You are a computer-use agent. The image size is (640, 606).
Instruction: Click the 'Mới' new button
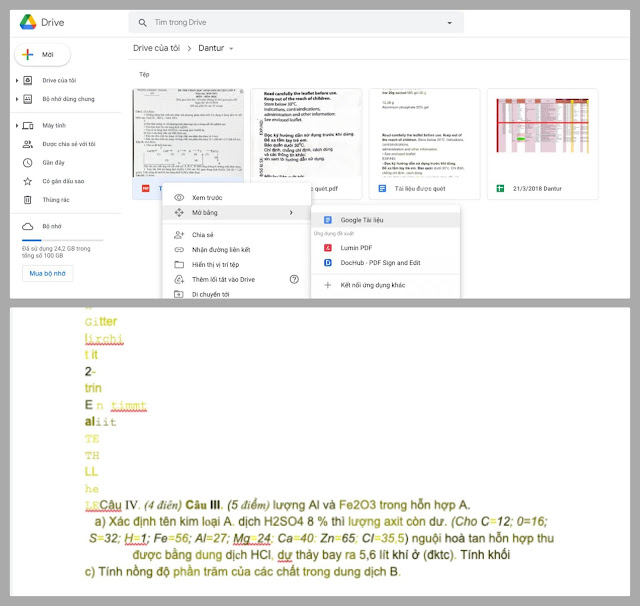pyautogui.click(x=42, y=55)
